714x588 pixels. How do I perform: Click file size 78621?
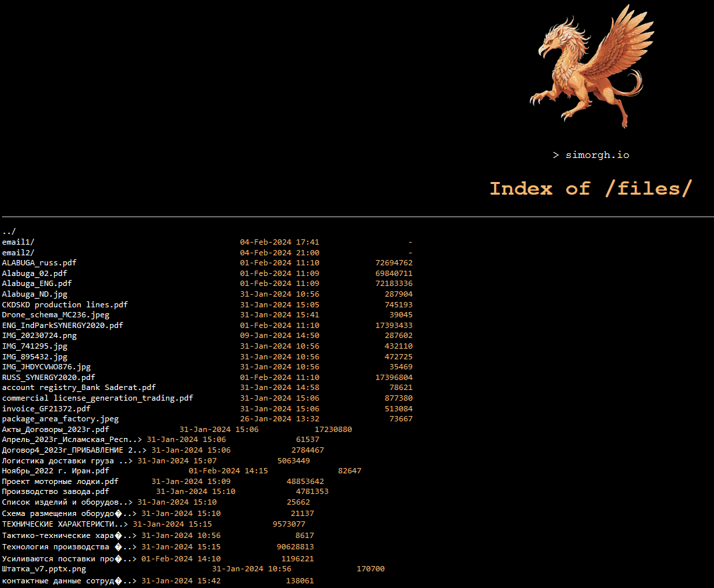click(401, 387)
